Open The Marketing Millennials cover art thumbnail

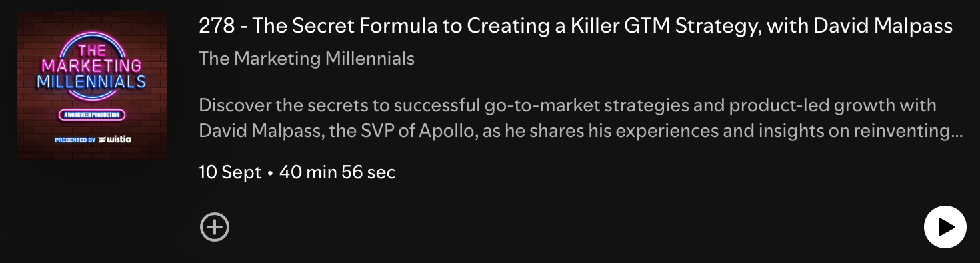[92, 85]
